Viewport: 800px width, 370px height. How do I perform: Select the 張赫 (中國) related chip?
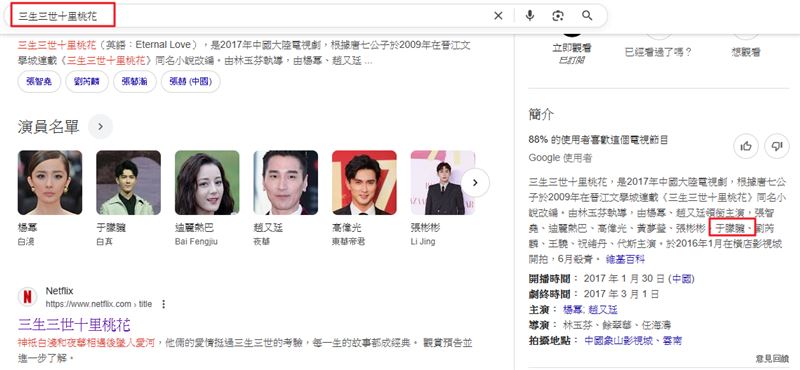(190, 82)
